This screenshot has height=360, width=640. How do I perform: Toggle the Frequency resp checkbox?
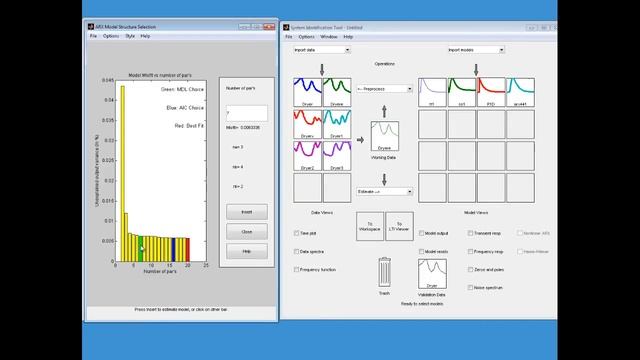coord(470,251)
